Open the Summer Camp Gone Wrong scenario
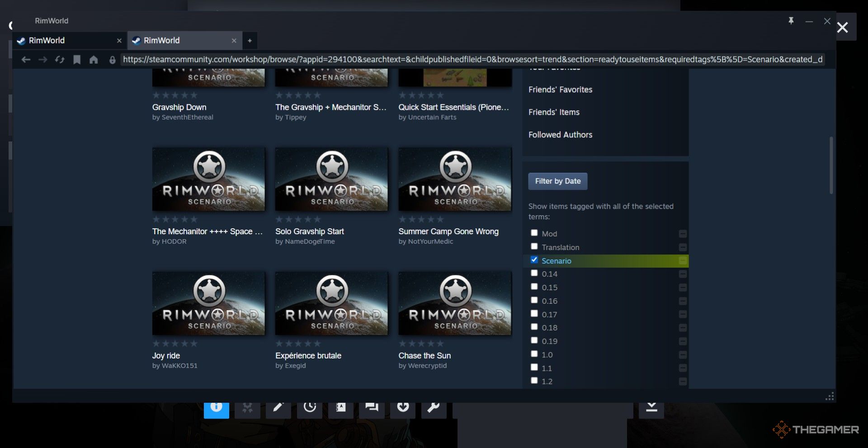Screen dimensions: 868x448 448,231
